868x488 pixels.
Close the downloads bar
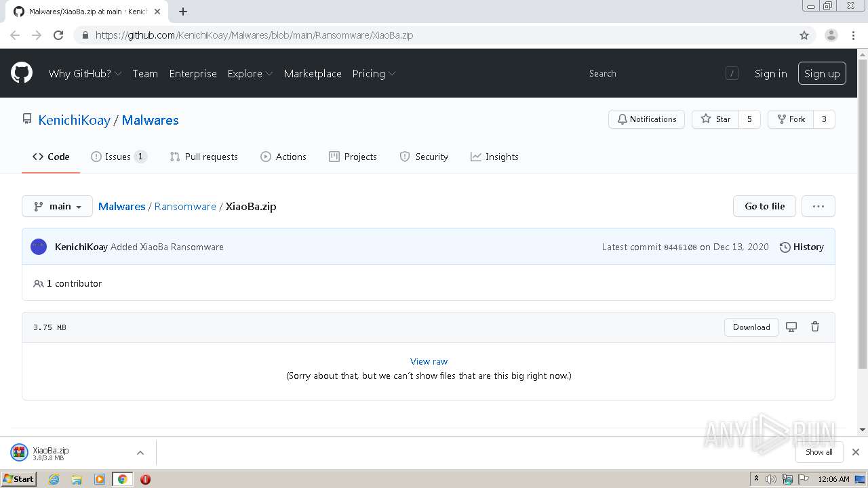(856, 452)
